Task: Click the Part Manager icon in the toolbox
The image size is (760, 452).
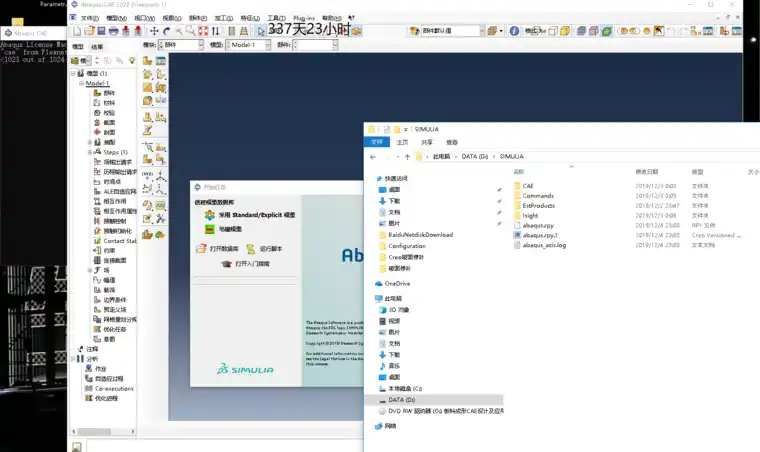Action: click(161, 61)
